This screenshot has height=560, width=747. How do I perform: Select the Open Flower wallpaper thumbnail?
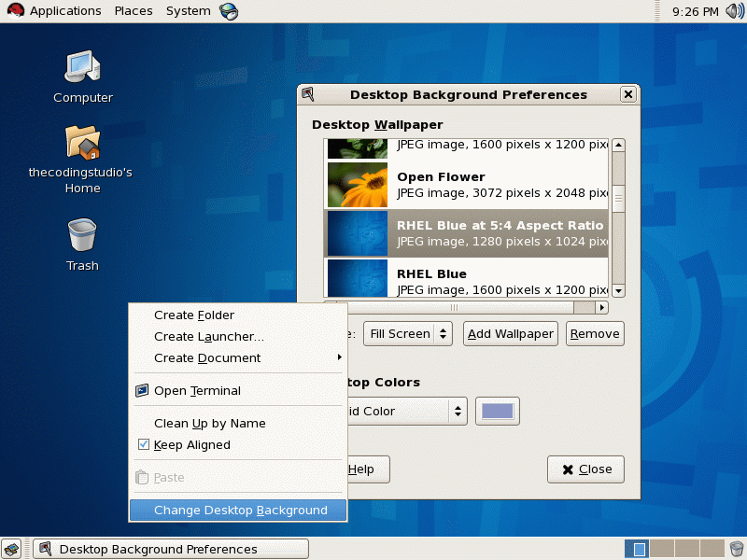[x=358, y=185]
